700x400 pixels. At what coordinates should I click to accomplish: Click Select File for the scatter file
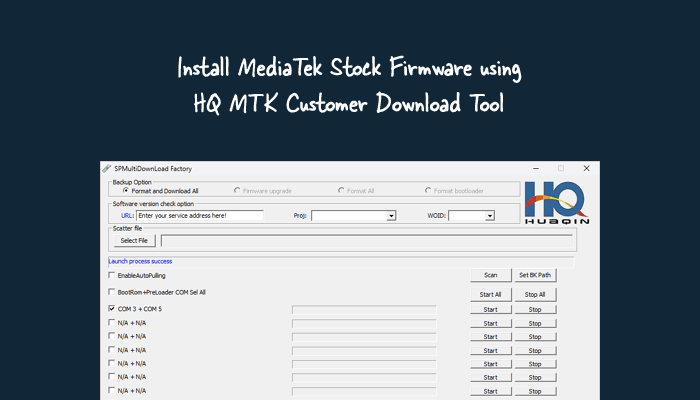click(134, 240)
